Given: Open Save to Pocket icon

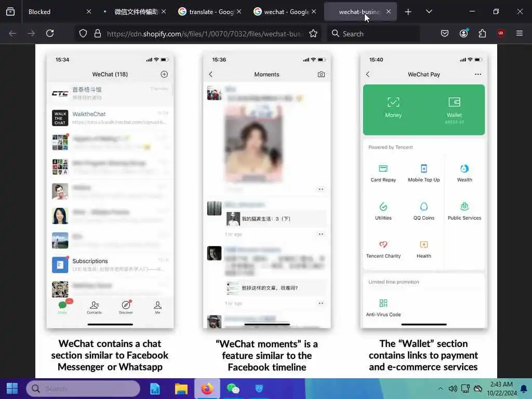Looking at the screenshot, I should click(x=445, y=33).
